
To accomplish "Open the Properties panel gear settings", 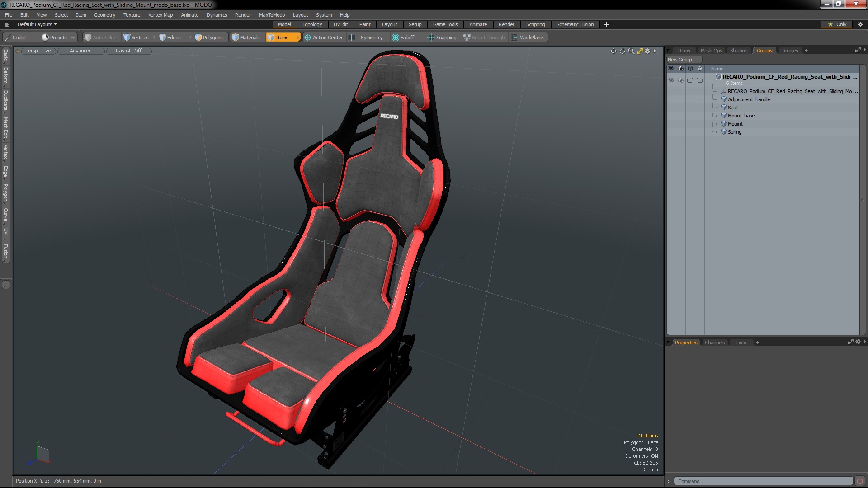I will [x=858, y=342].
